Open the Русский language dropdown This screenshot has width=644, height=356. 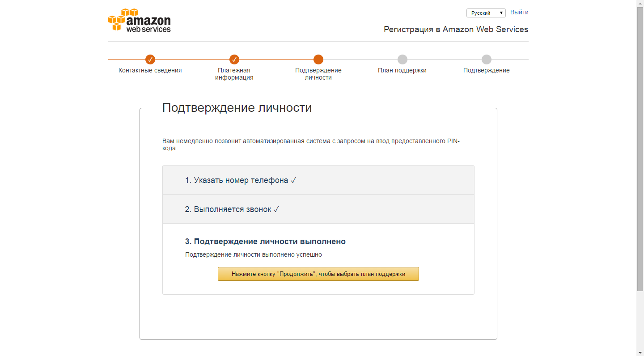pyautogui.click(x=486, y=13)
